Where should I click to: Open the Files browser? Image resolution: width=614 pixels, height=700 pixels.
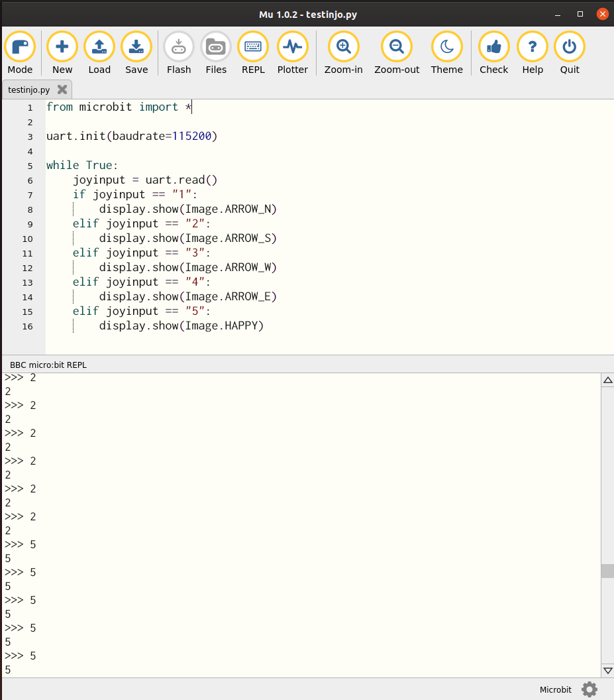(x=216, y=52)
